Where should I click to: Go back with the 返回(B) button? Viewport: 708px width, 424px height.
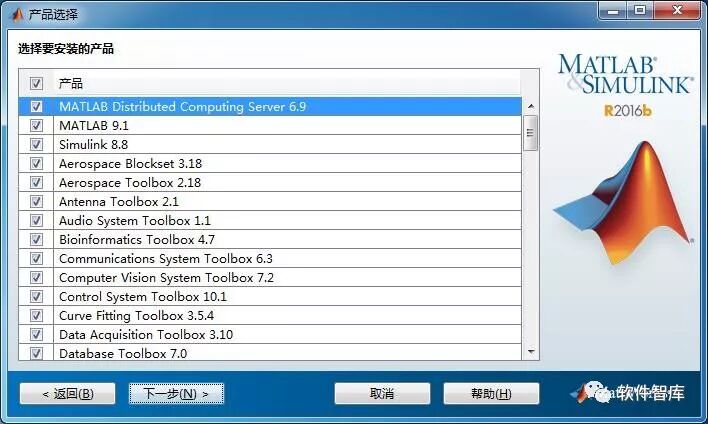pos(68,394)
